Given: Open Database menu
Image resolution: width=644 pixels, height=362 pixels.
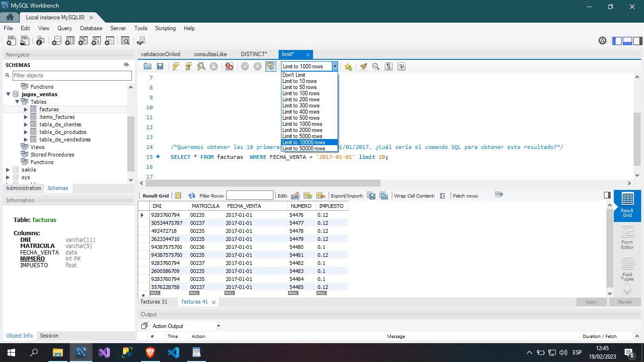Looking at the screenshot, I should tap(91, 28).
